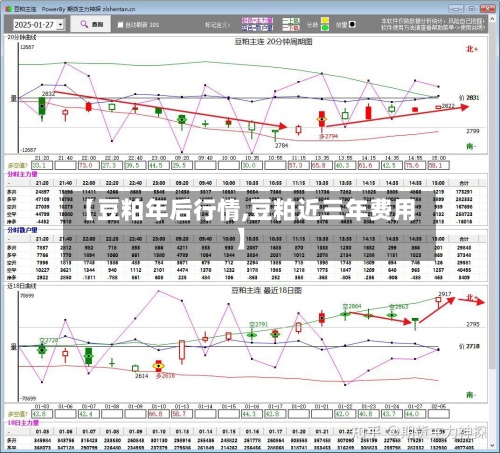Click the green divergence circle in legend
This screenshot has width=500, height=453.
(325, 28)
